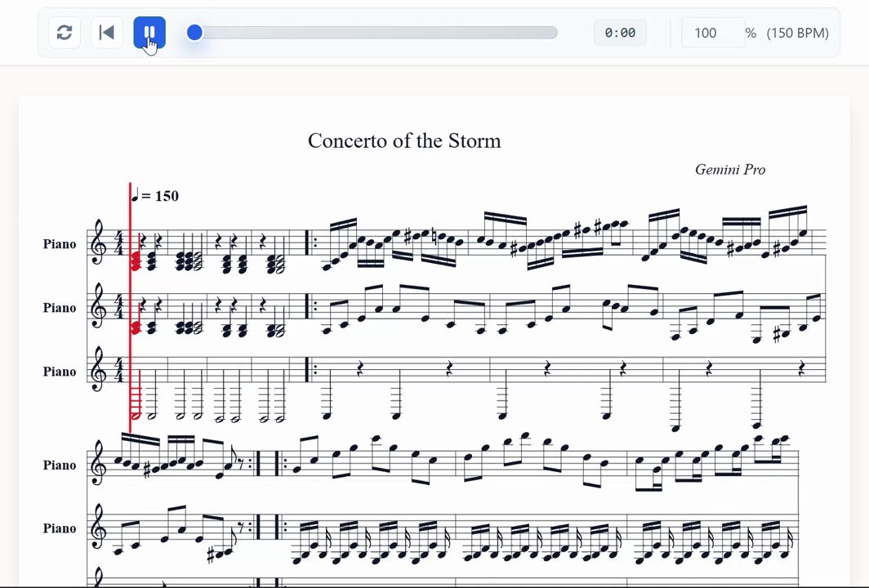Click the Piano label of the second system's top staff
869x588 pixels.
(x=60, y=465)
